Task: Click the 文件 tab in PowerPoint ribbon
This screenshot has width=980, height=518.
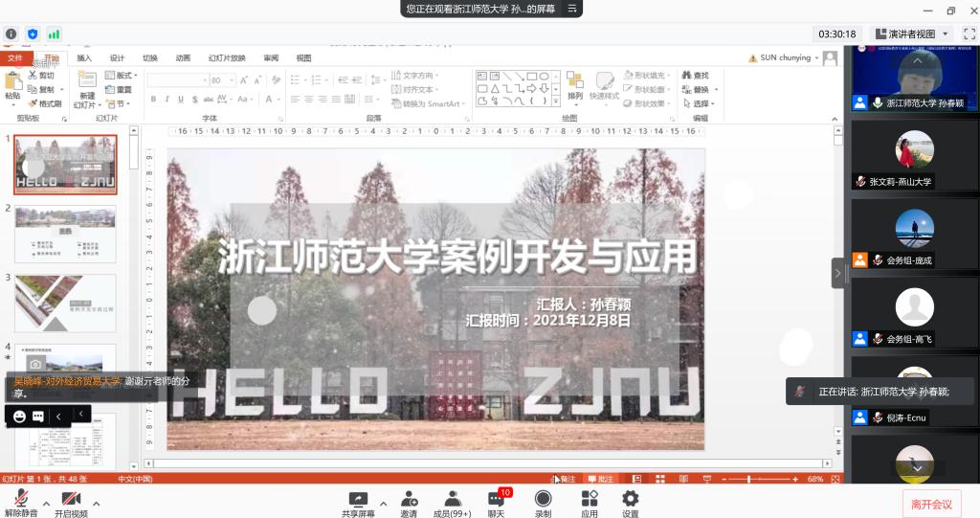Action: click(13, 57)
